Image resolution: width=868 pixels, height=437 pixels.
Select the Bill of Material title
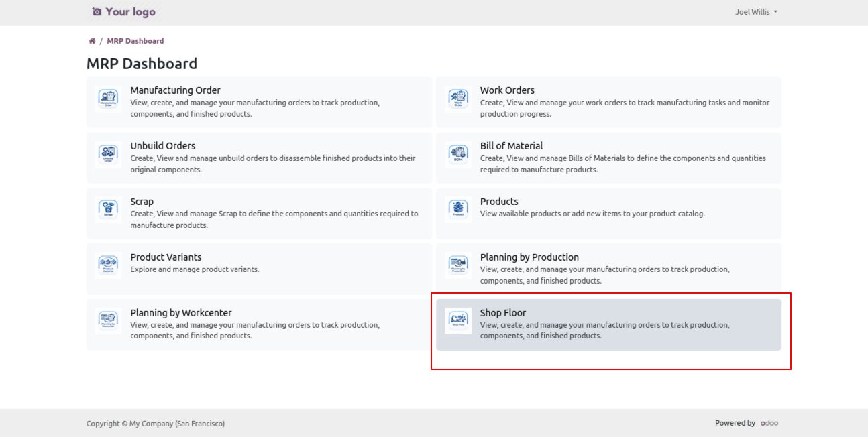[511, 146]
